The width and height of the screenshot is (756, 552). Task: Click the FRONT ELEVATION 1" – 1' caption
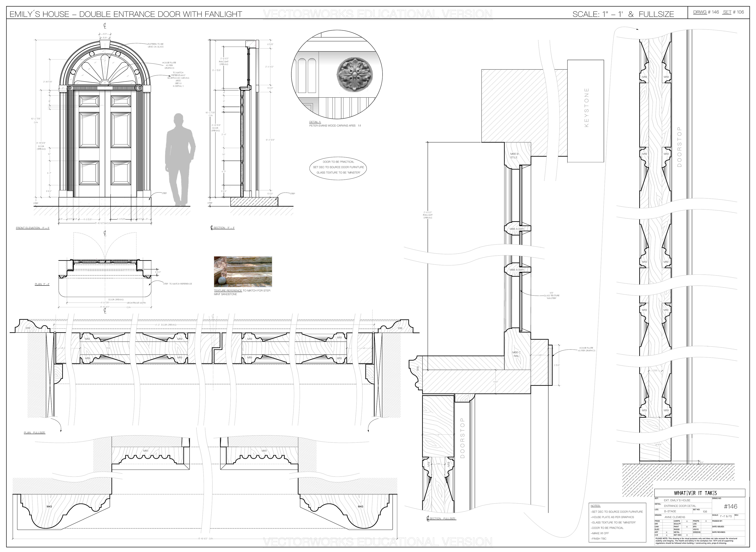(33, 228)
